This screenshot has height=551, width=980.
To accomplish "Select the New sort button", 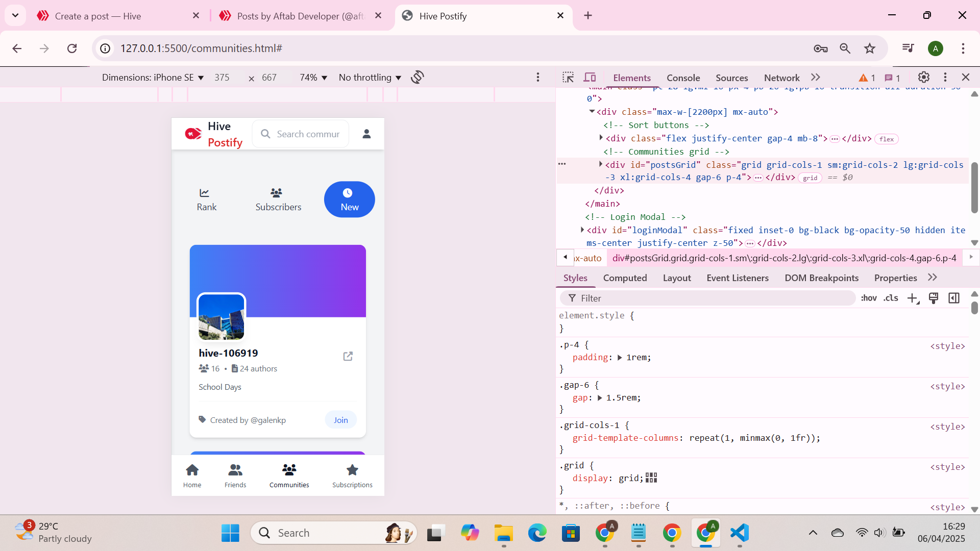I will tap(350, 199).
